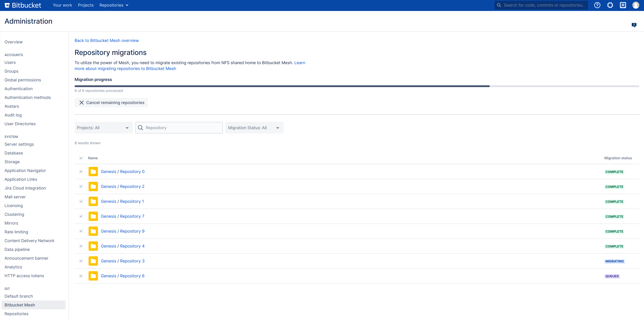Open the help question mark icon

(x=597, y=5)
